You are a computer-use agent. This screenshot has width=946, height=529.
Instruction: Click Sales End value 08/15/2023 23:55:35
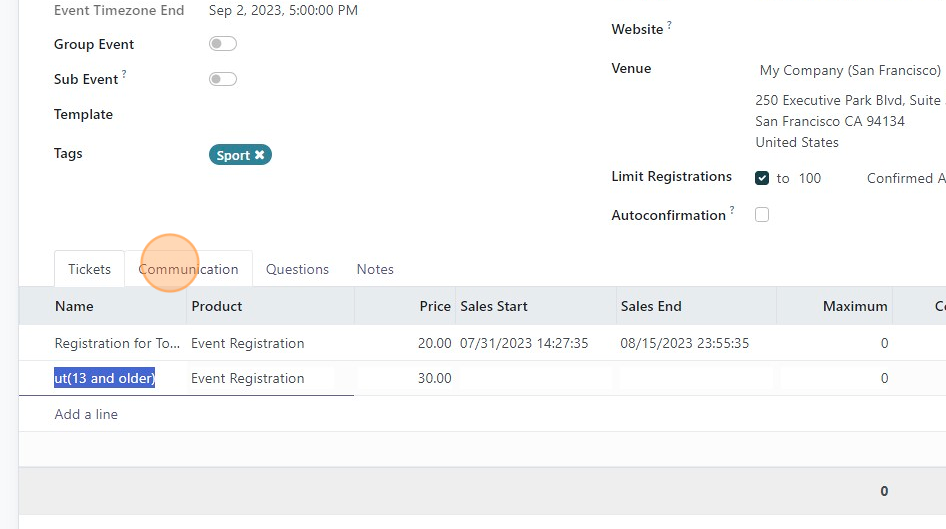pyautogui.click(x=684, y=343)
